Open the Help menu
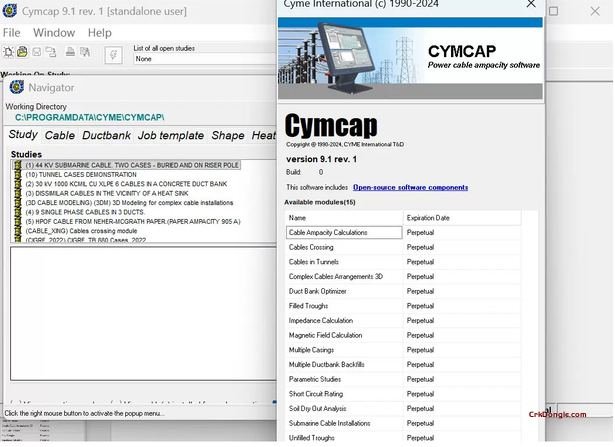The width and height of the screenshot is (615, 447). click(100, 33)
